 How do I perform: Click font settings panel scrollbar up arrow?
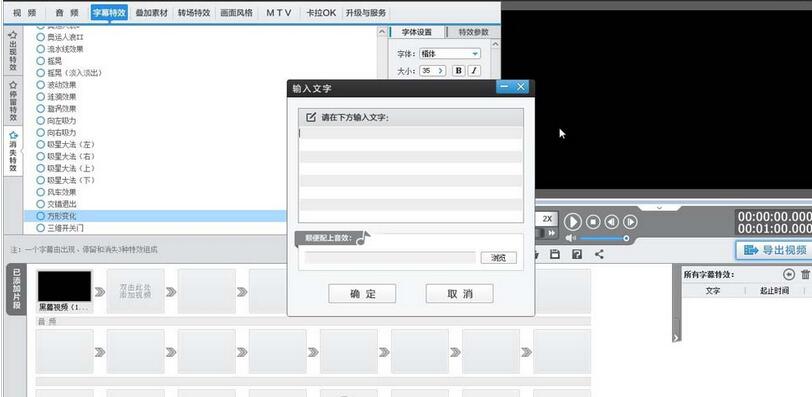495,45
